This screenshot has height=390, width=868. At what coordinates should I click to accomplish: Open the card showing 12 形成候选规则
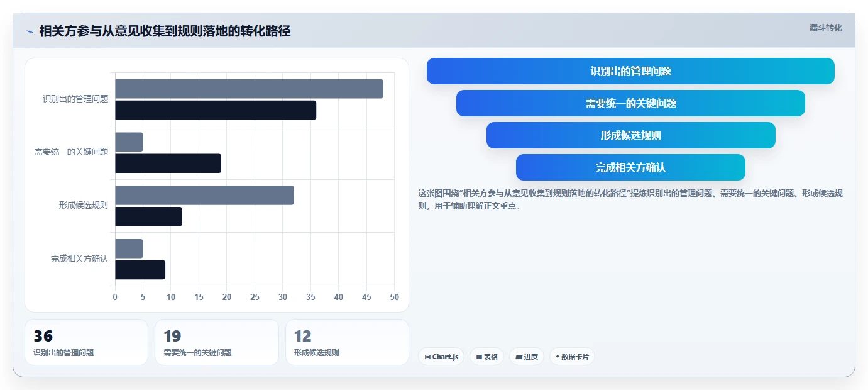pos(347,342)
